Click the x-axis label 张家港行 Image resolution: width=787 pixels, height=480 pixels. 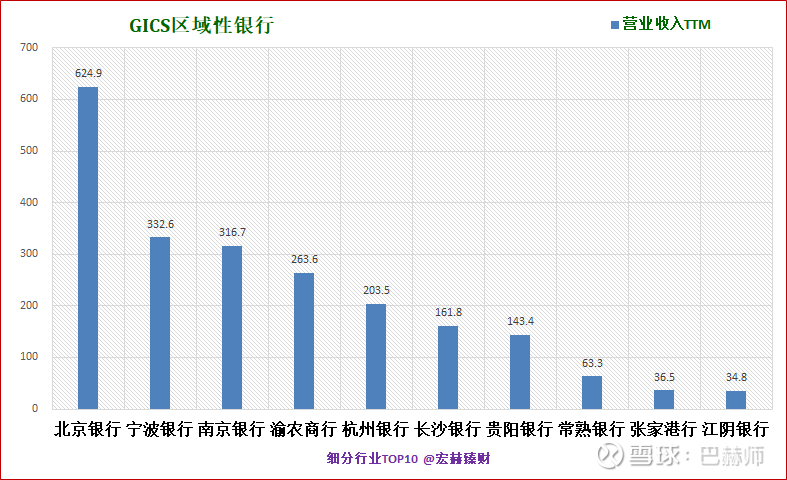pos(664,429)
